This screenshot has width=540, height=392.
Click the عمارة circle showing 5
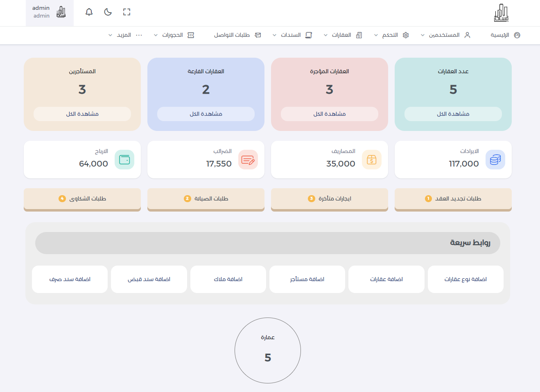click(268, 351)
